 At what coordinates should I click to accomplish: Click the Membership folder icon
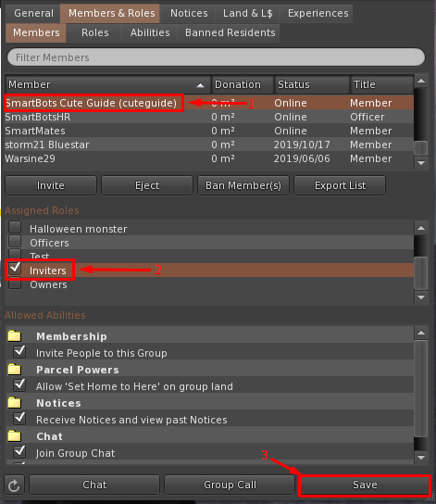pyautogui.click(x=15, y=336)
